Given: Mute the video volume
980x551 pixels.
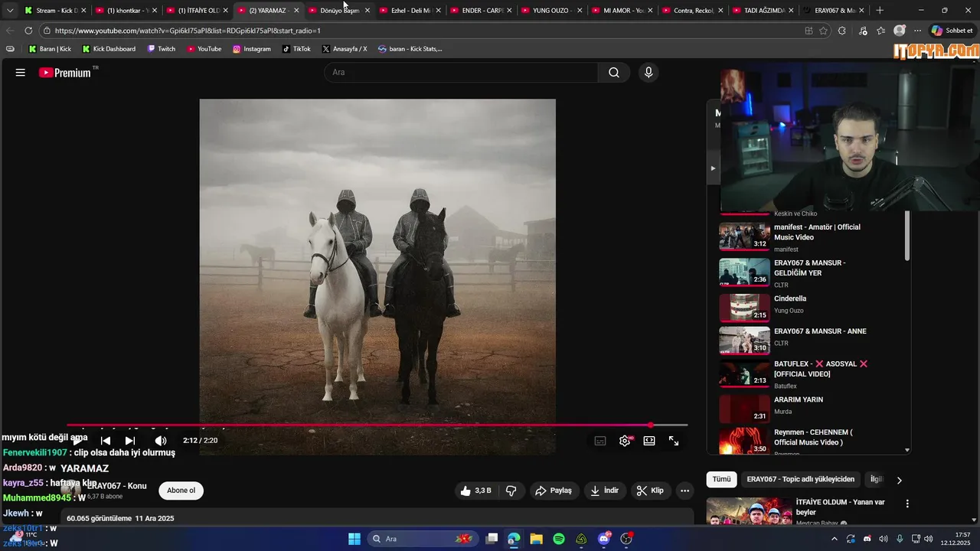Looking at the screenshot, I should (161, 441).
